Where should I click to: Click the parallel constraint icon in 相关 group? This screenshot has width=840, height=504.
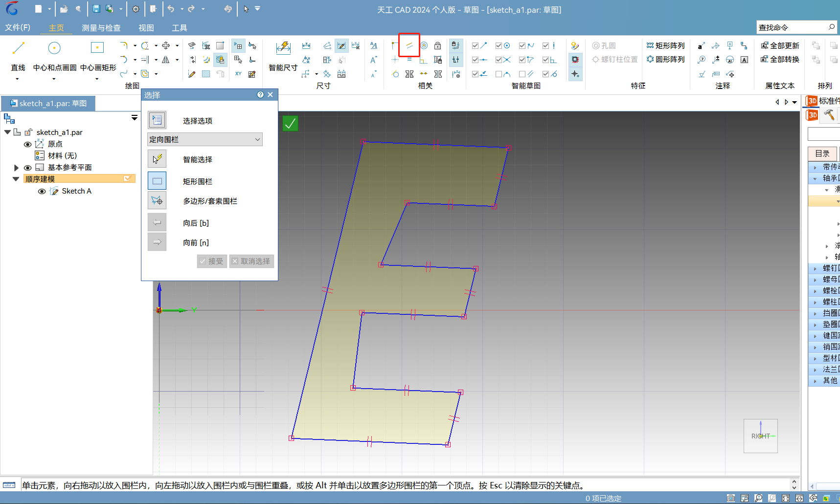[409, 45]
